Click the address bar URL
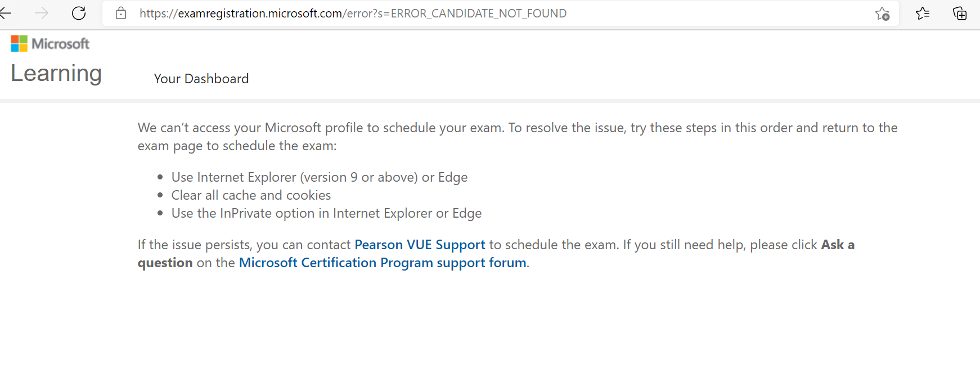Viewport: 980px width, 369px height. [352, 13]
